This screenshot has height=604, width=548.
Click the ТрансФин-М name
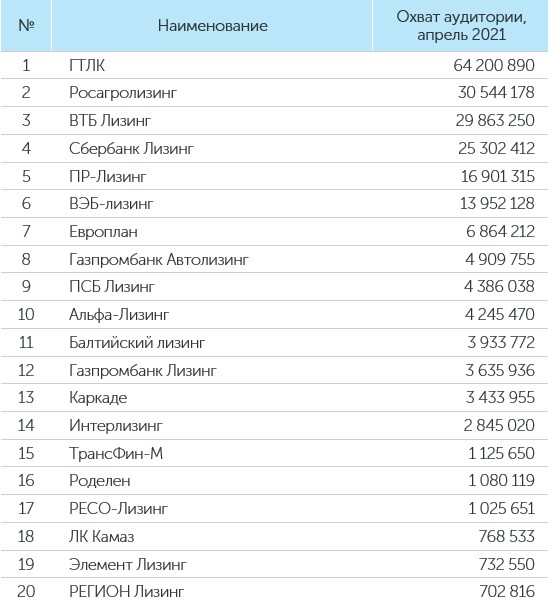coord(116,453)
